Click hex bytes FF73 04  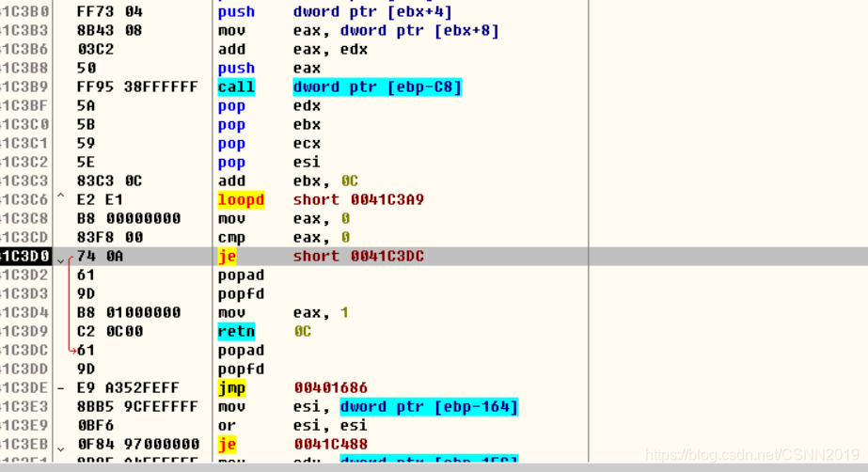pos(110,11)
